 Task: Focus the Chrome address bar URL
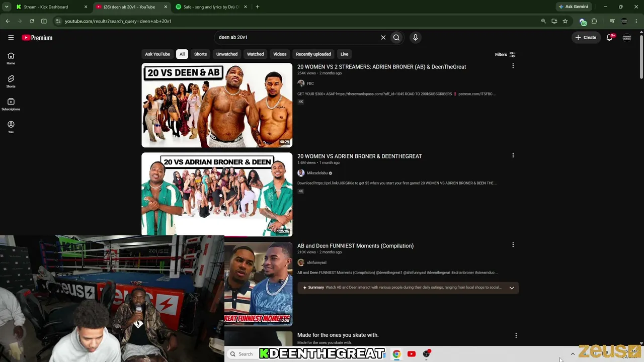118,21
